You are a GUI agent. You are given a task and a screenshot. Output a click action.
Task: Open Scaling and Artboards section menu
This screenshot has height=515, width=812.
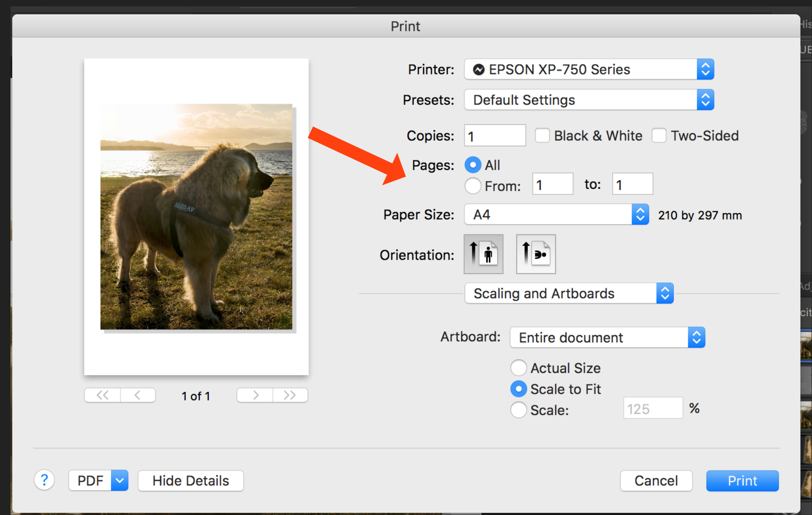pyautogui.click(x=569, y=293)
